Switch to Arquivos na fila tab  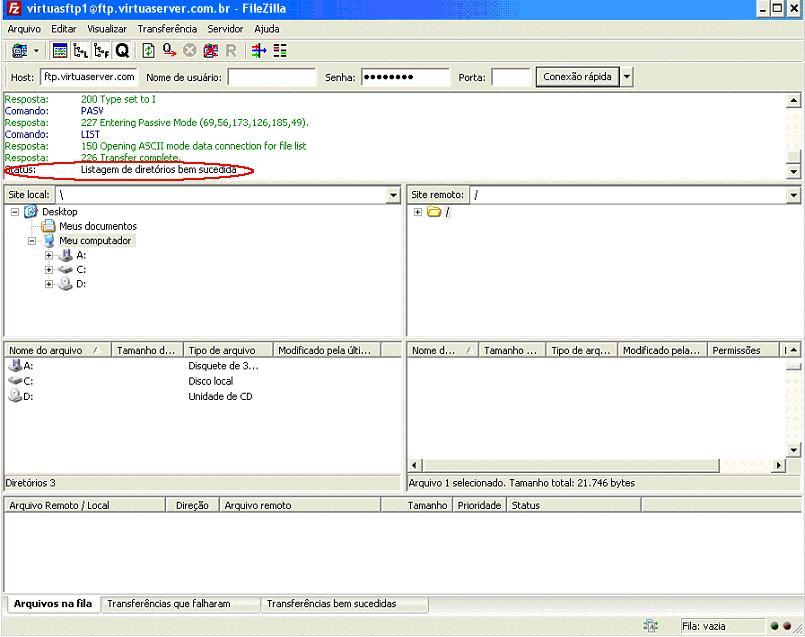(x=53, y=604)
